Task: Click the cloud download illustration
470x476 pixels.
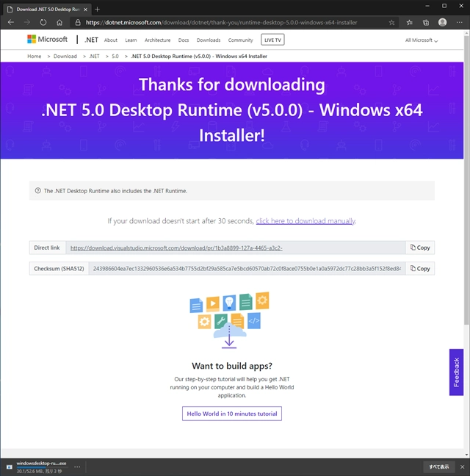Action: point(229,320)
